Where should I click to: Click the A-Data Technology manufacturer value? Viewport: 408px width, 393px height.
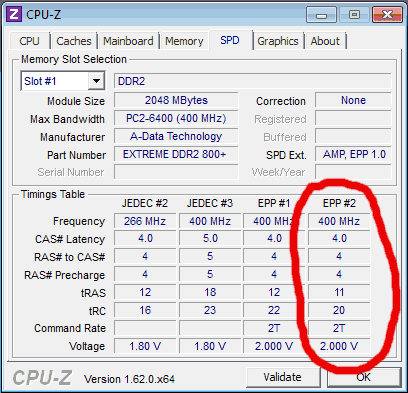(176, 136)
